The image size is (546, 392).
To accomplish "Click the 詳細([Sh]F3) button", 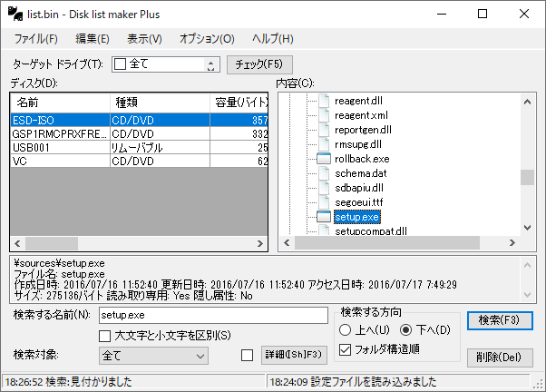I will point(294,355).
